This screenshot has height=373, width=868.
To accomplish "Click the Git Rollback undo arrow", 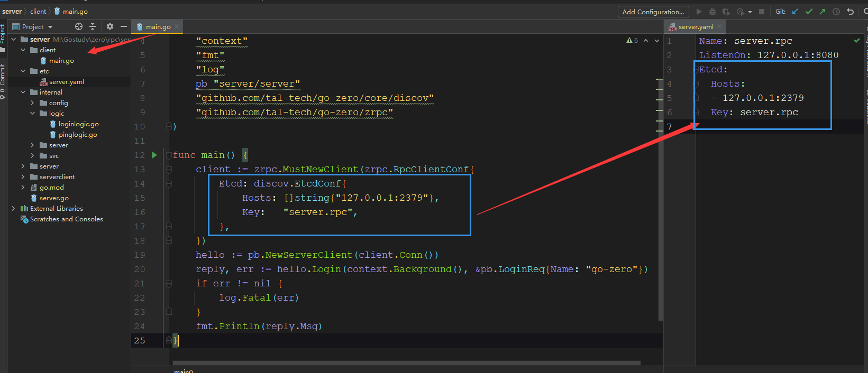I will (x=851, y=12).
